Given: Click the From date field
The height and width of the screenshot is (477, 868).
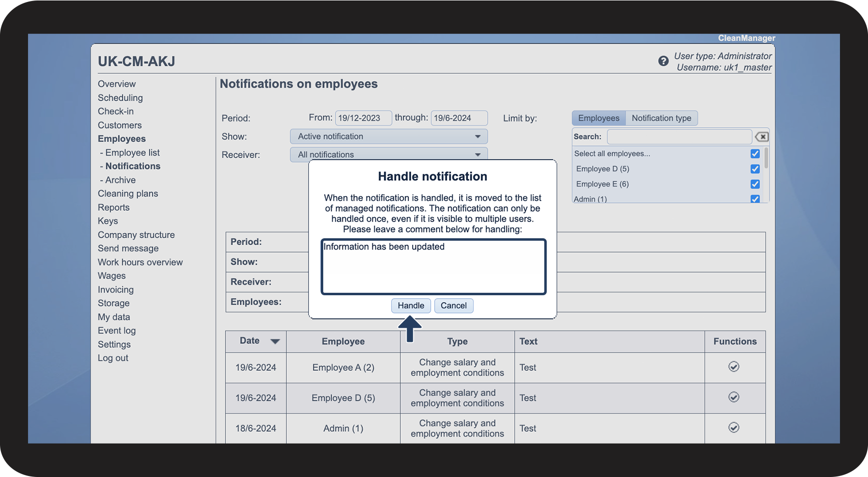Looking at the screenshot, I should point(363,118).
